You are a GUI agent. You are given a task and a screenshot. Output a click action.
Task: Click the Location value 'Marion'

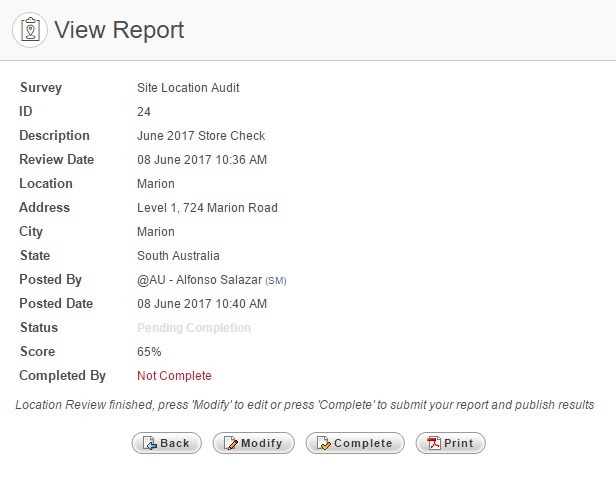[x=156, y=184]
